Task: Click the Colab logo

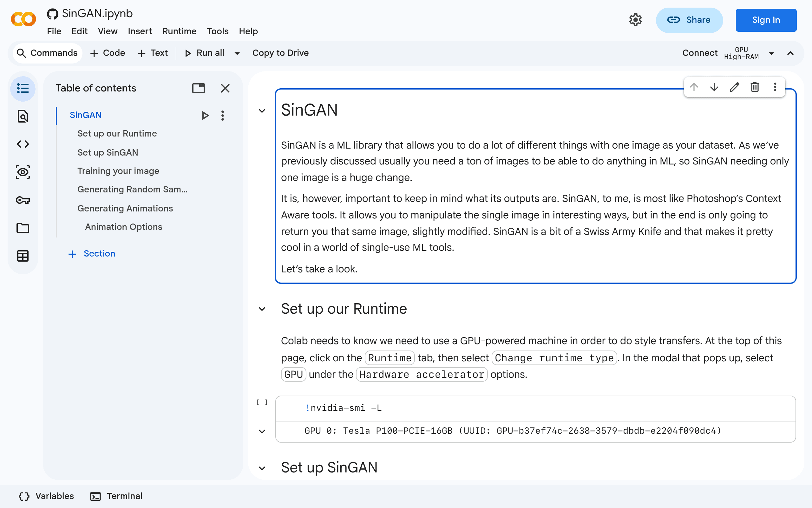Action: (23, 19)
